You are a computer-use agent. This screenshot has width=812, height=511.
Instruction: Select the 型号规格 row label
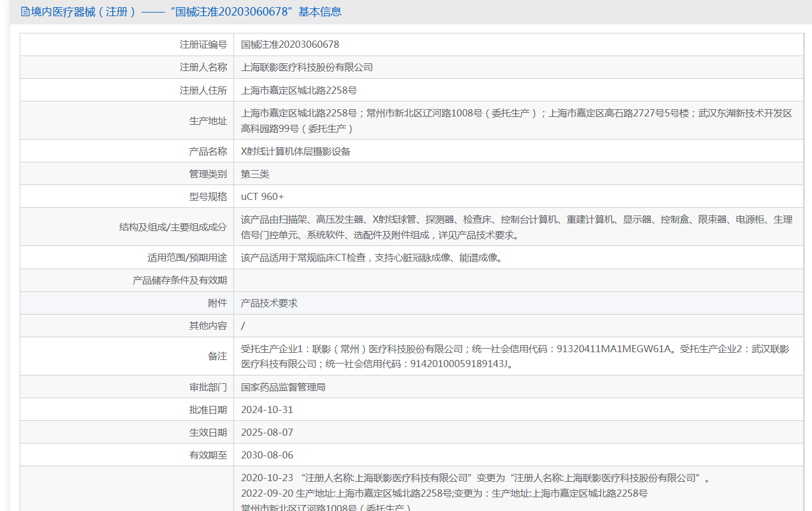(208, 197)
